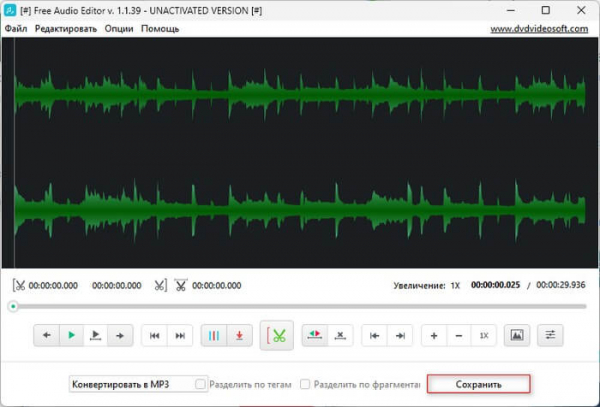Viewport: 600px width, 407px height.
Task: Click the selection start time 00:00:00.000 after left scissors
Action: (x=53, y=285)
